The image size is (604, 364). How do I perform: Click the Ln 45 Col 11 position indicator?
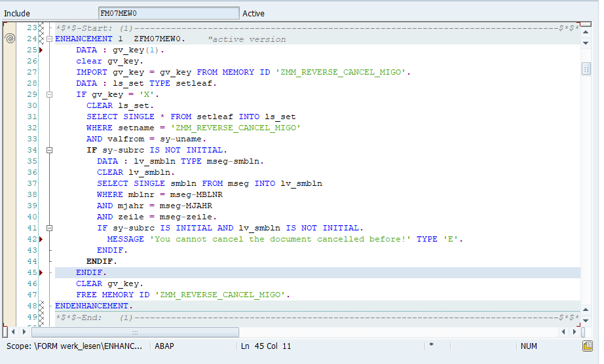(266, 346)
